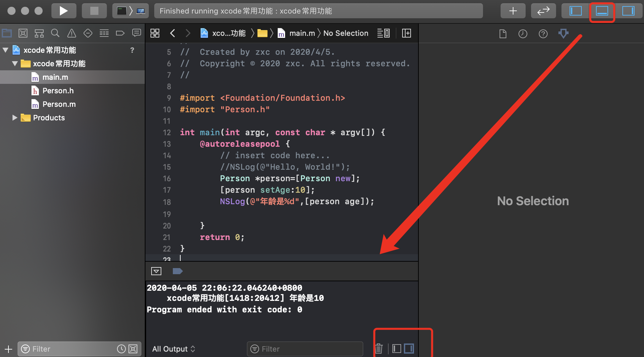Toggle the console pane
644x357 pixels.
pyautogui.click(x=409, y=349)
